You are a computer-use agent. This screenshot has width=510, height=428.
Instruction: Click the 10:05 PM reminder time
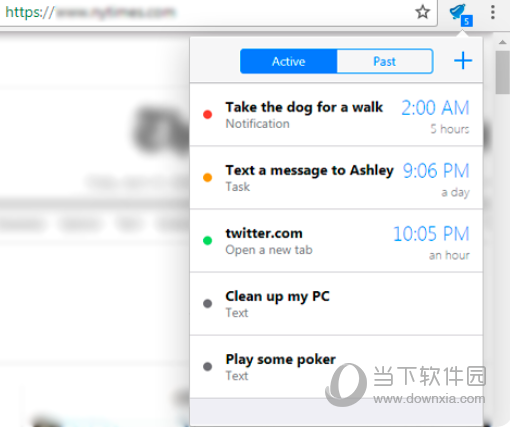click(x=431, y=234)
